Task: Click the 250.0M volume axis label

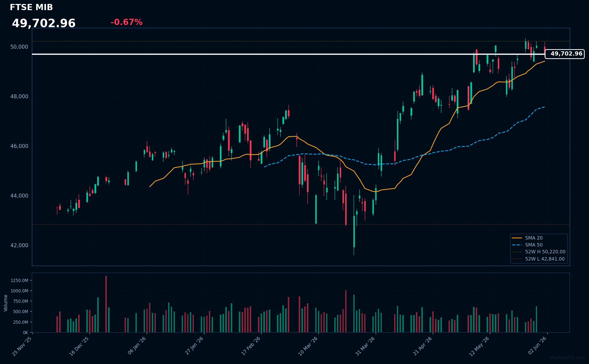Action: (x=20, y=322)
